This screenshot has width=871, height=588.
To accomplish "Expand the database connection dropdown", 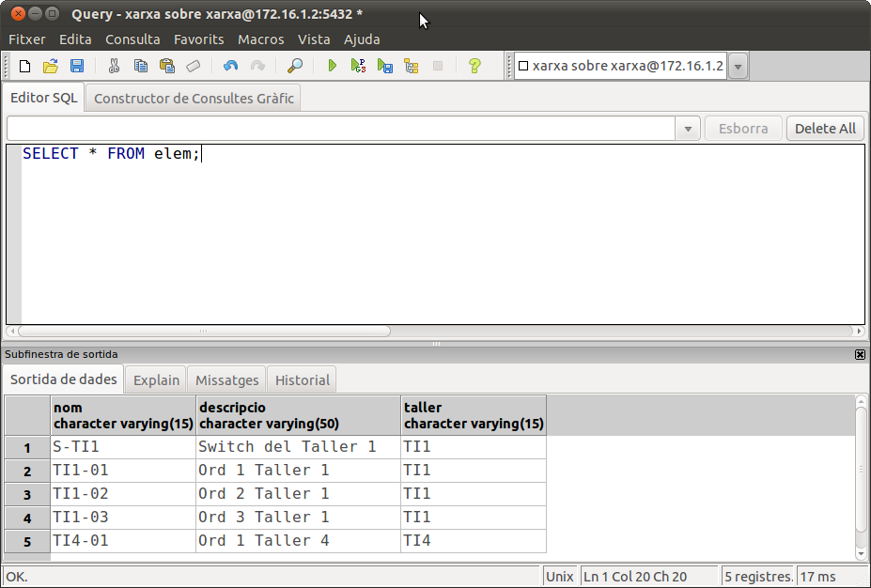I will pyautogui.click(x=738, y=66).
